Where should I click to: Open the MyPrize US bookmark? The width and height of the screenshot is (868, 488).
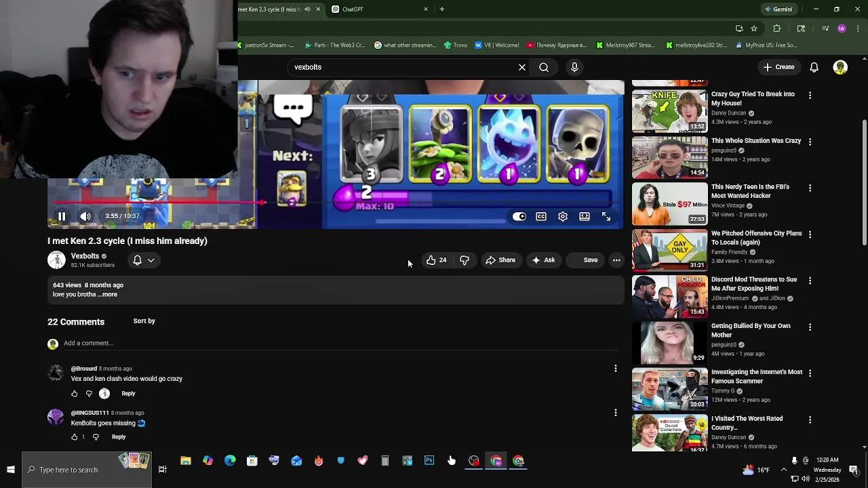766,45
